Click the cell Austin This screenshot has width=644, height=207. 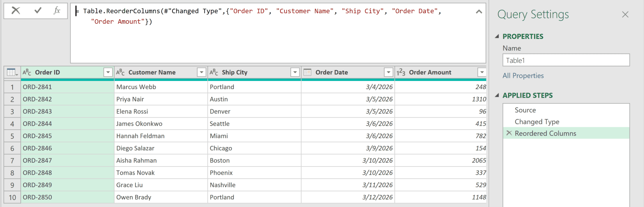(x=254, y=99)
